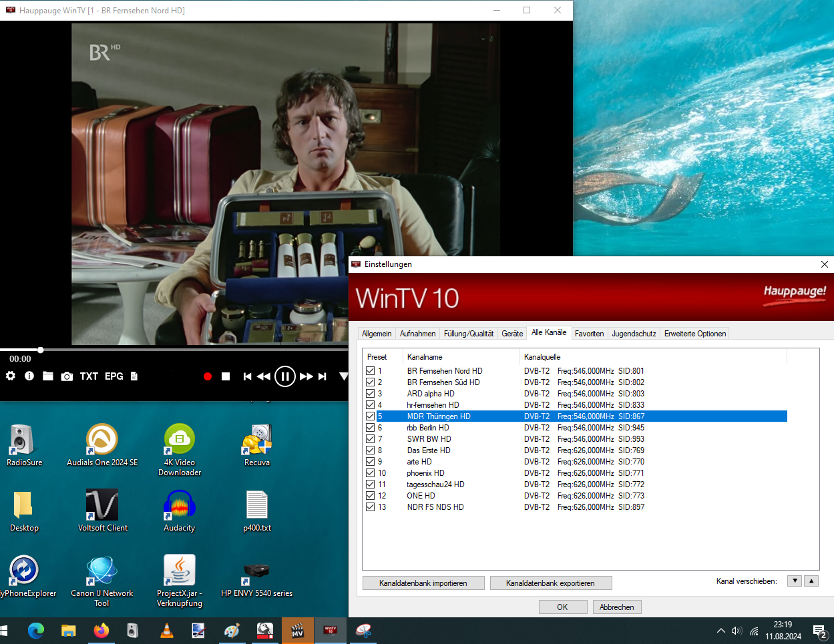Disable SWR BW HD channel checkbox

coord(370,439)
